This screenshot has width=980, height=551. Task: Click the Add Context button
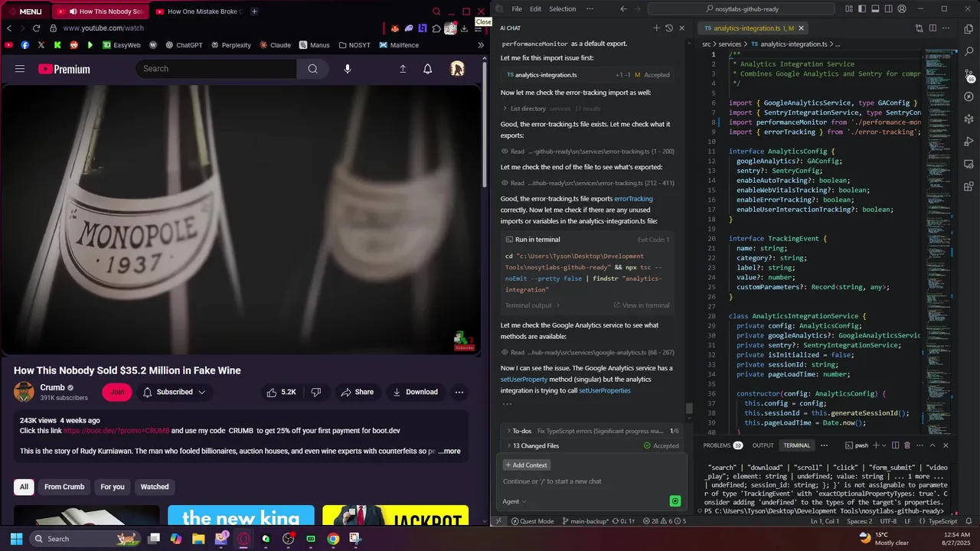coord(526,465)
